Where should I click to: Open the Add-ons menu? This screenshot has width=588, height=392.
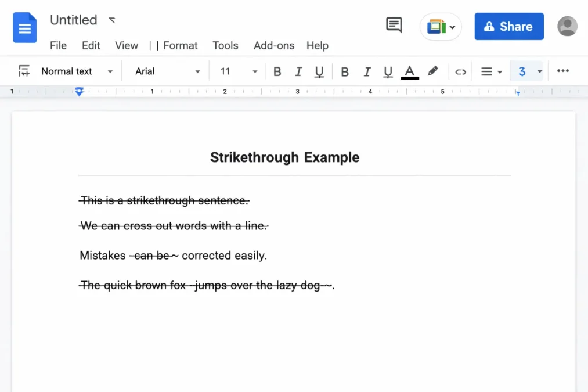(x=273, y=45)
